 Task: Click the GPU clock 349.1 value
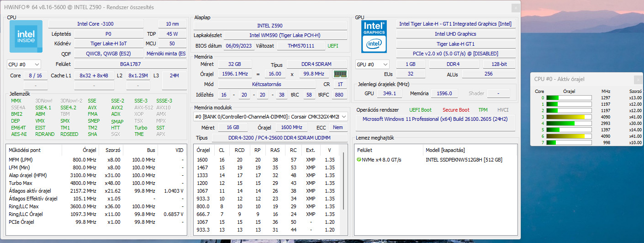(x=389, y=93)
